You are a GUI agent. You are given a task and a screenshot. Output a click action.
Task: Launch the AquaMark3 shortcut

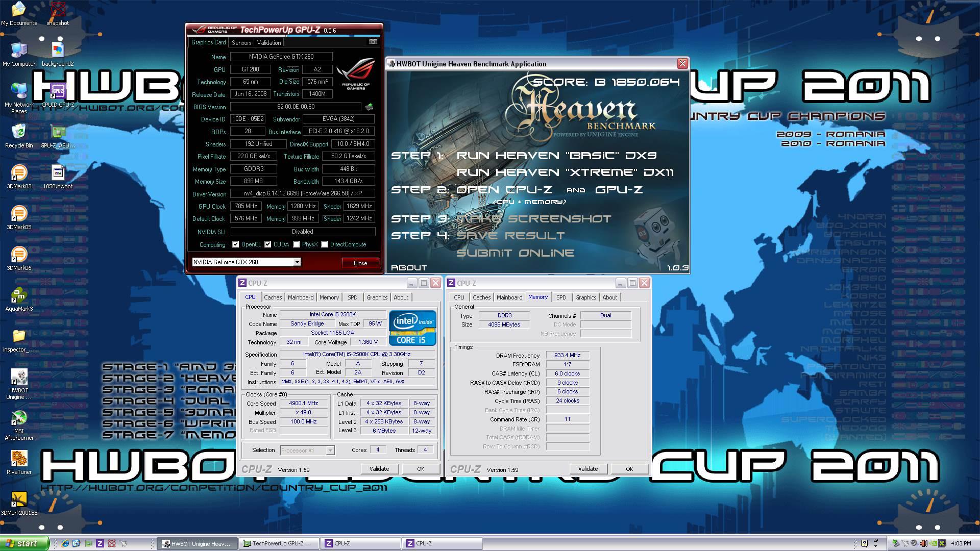tap(19, 299)
